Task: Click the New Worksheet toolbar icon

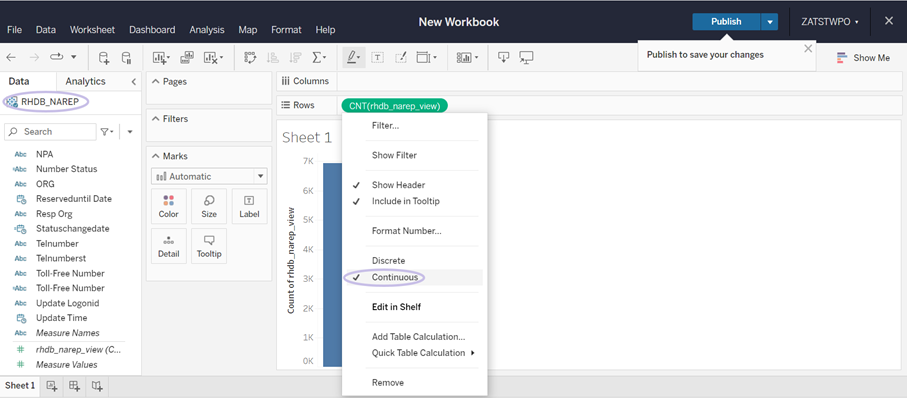Action: [x=161, y=57]
